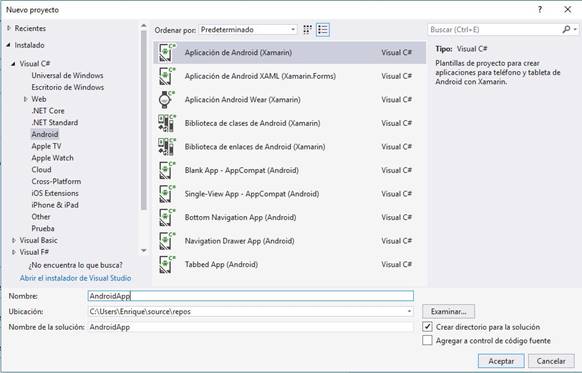Select Bottom Navigation App (Android) text
The image size is (582, 373).
tap(240, 217)
